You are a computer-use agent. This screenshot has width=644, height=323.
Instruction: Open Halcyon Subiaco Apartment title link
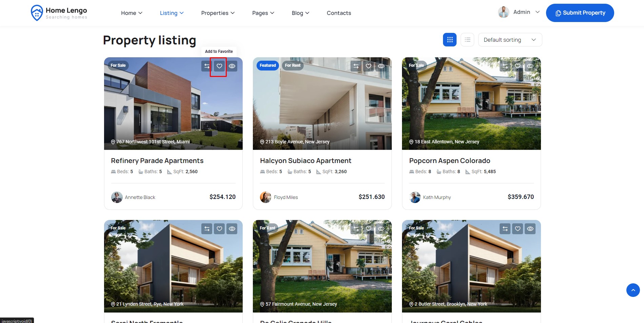pos(306,161)
